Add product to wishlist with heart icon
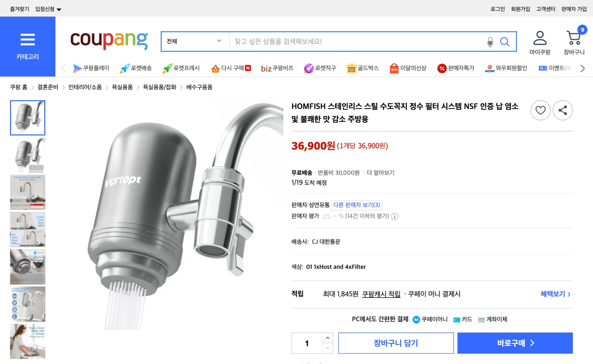Viewport: 593px width, 364px height. [x=540, y=110]
